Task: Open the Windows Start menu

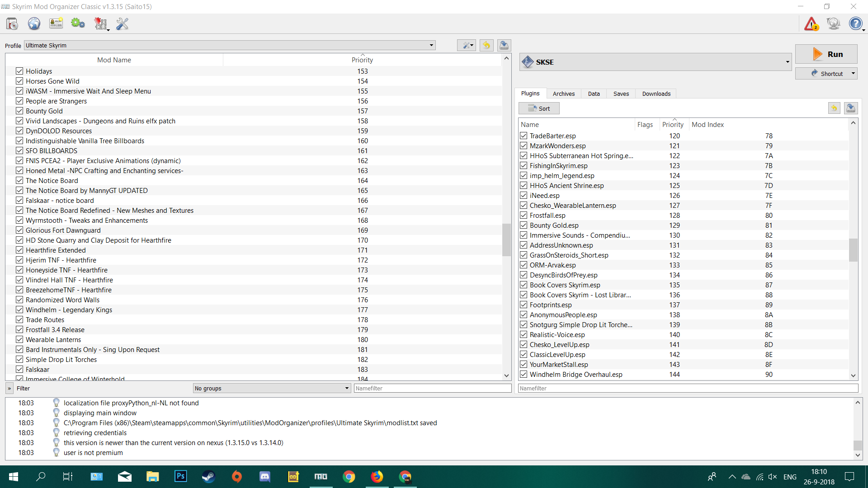Action: 14,477
